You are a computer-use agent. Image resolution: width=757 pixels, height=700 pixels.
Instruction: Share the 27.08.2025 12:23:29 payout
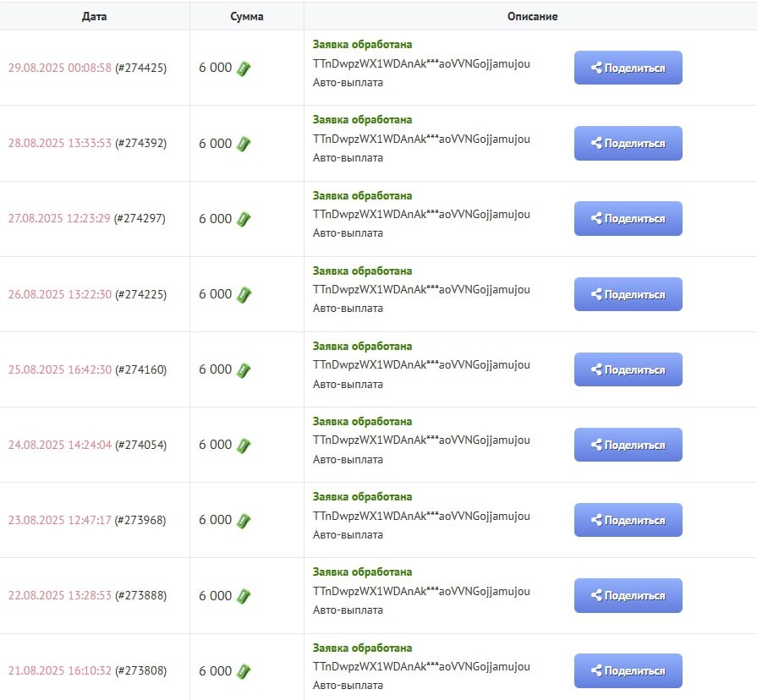[628, 219]
